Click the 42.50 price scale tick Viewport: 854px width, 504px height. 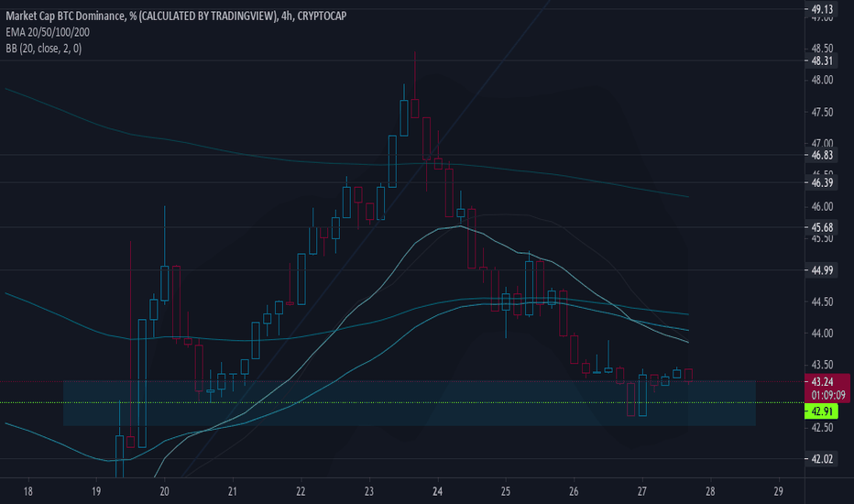(822, 428)
